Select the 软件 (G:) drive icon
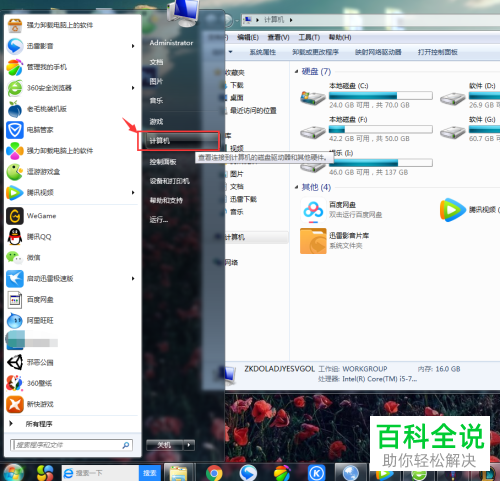 click(452, 132)
